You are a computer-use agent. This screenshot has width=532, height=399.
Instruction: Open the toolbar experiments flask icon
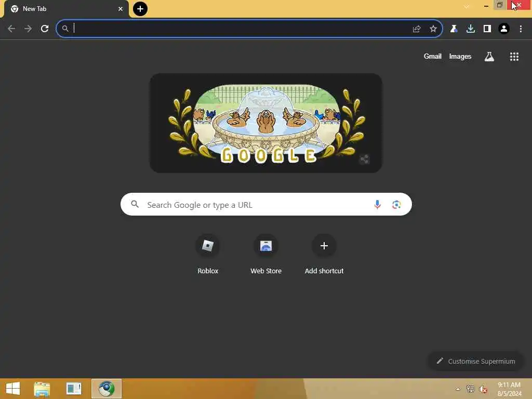coord(454,29)
